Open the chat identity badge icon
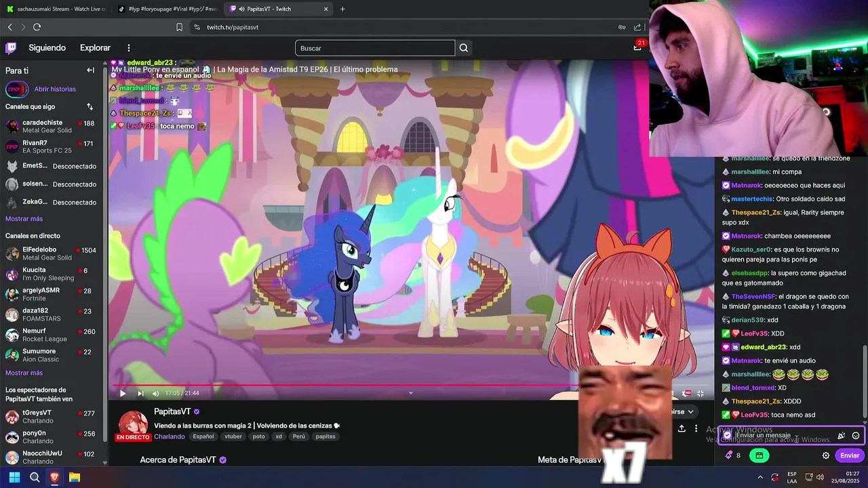The height and width of the screenshot is (488, 868). [727, 435]
